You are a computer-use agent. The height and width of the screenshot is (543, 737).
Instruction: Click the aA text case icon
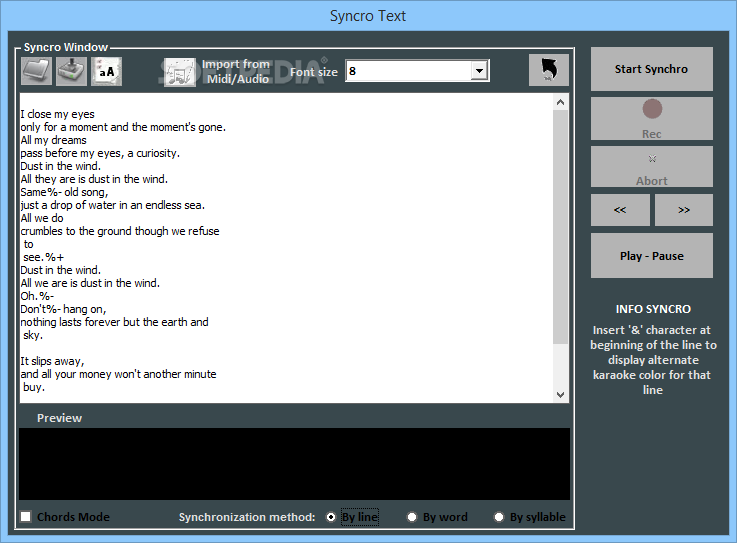tap(107, 71)
